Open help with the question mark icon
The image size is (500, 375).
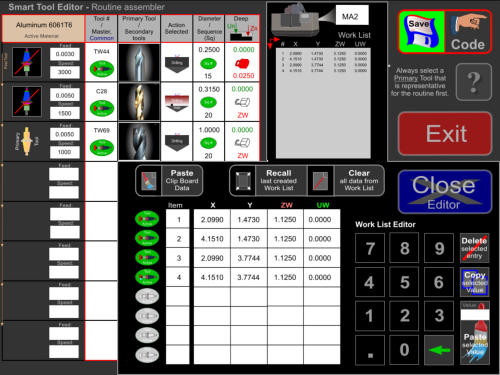click(474, 82)
